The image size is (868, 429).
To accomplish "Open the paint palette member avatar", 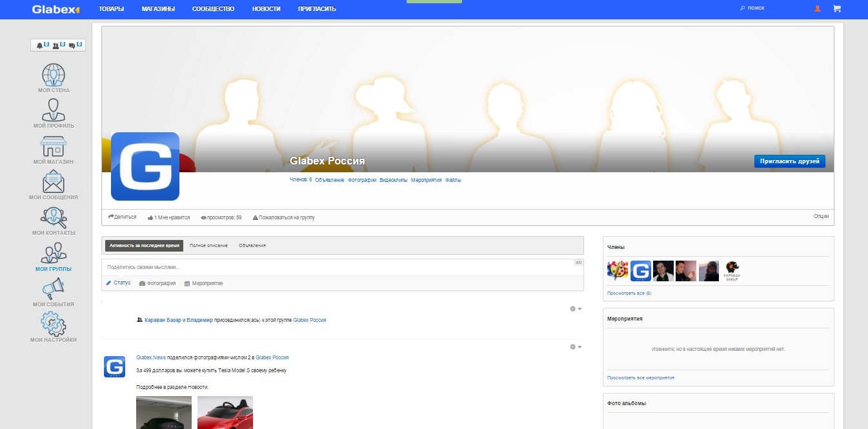I will coord(618,270).
